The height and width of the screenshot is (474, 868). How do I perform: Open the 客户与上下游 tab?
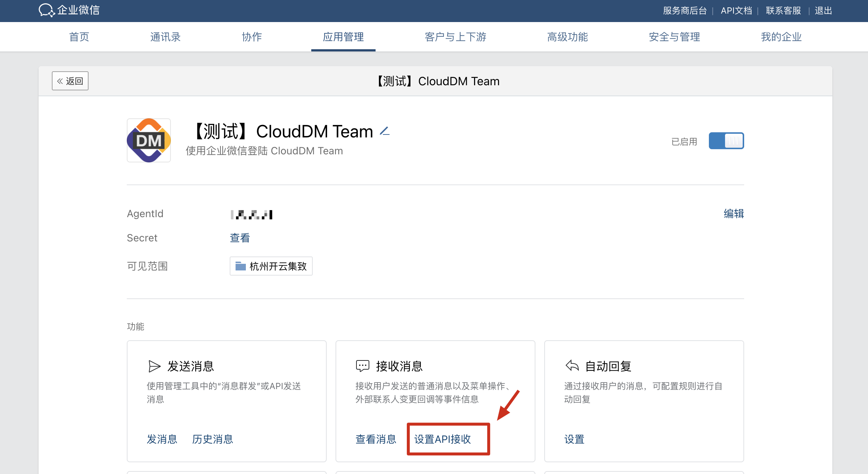455,37
